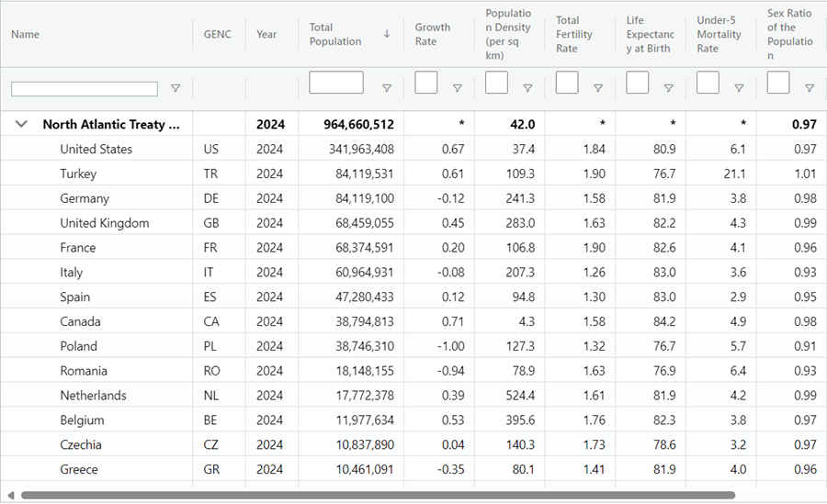Click the descending sort arrow on Total Population
827x504 pixels.
387,34
